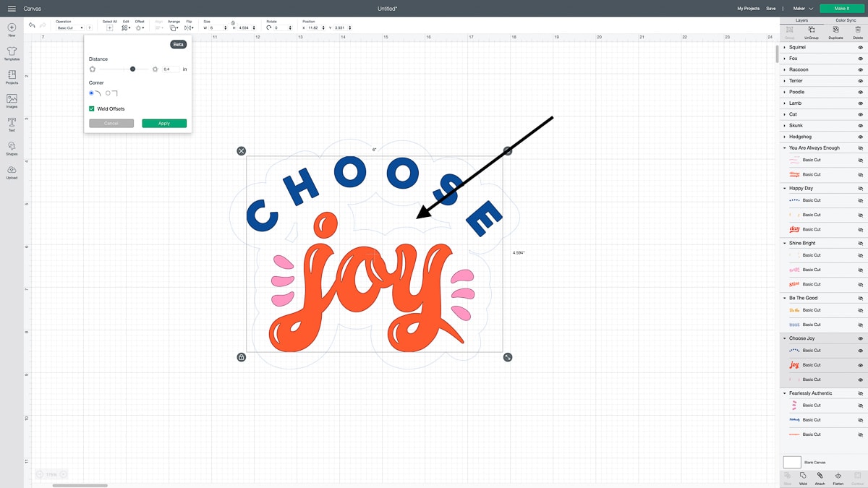Apply the offset settings
The image size is (868, 488).
click(164, 124)
